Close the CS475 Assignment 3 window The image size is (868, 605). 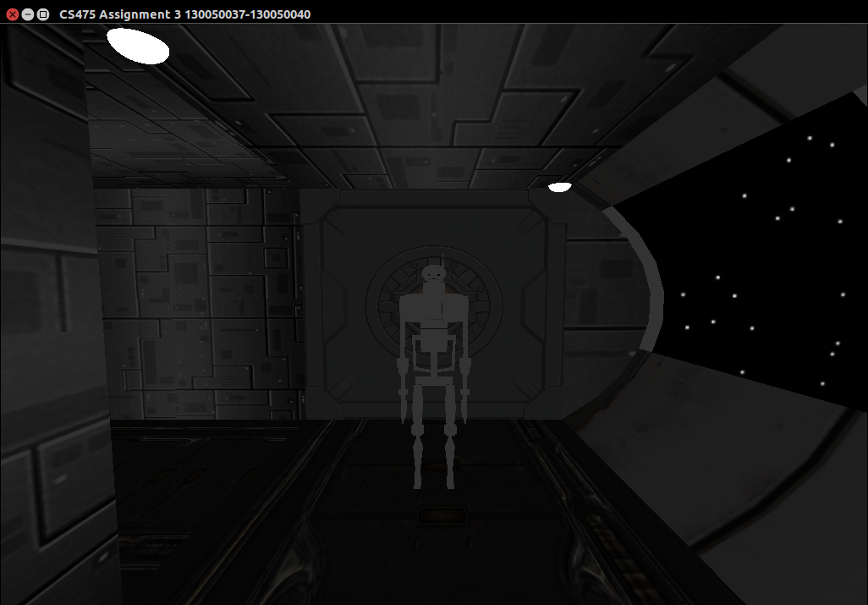pyautogui.click(x=12, y=14)
